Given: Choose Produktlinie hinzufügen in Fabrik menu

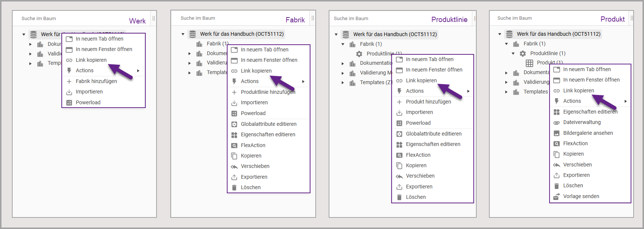Looking at the screenshot, I should tap(268, 92).
